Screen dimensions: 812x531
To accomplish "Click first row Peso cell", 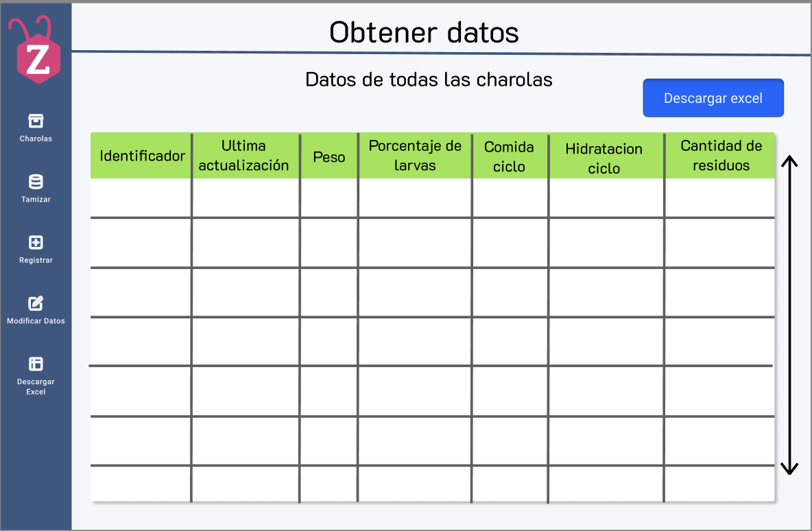I will click(x=329, y=198).
